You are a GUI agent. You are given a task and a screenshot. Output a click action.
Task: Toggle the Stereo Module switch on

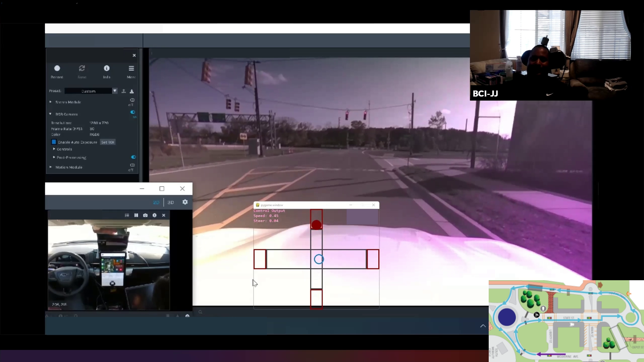pos(132,100)
